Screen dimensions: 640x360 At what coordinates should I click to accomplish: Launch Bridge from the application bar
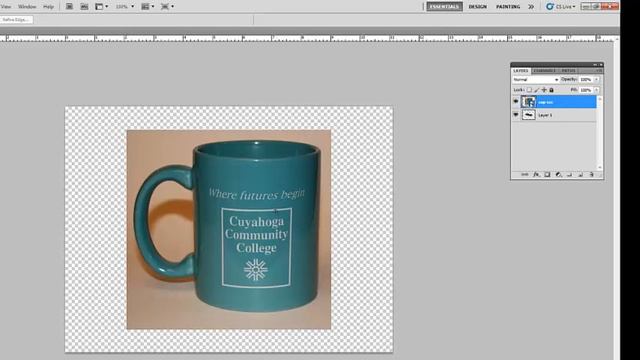click(x=69, y=7)
